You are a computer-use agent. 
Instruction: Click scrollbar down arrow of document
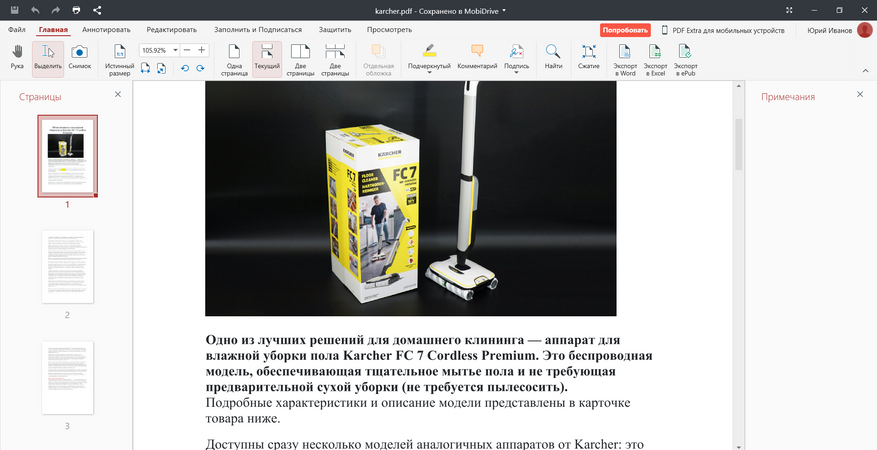[x=739, y=446]
